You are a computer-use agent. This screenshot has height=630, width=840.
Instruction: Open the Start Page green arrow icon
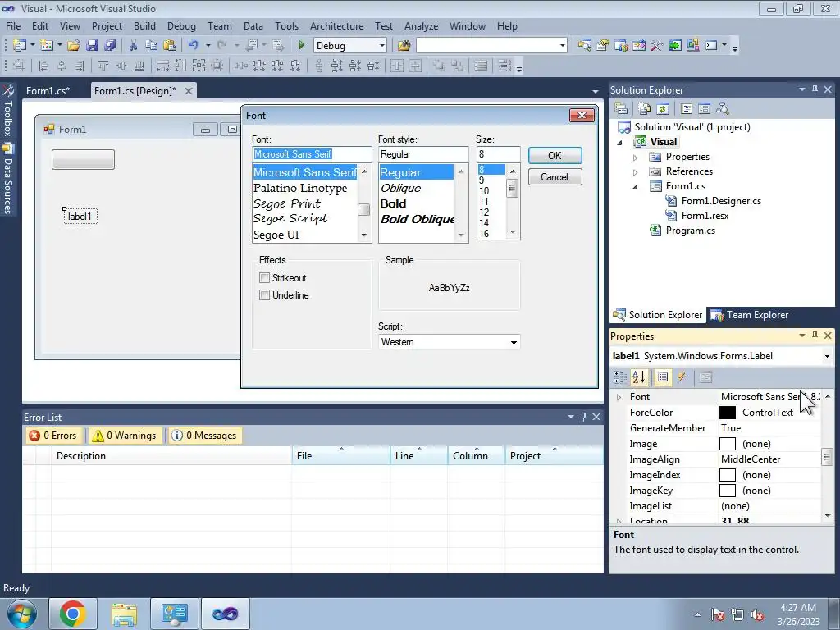(x=675, y=46)
